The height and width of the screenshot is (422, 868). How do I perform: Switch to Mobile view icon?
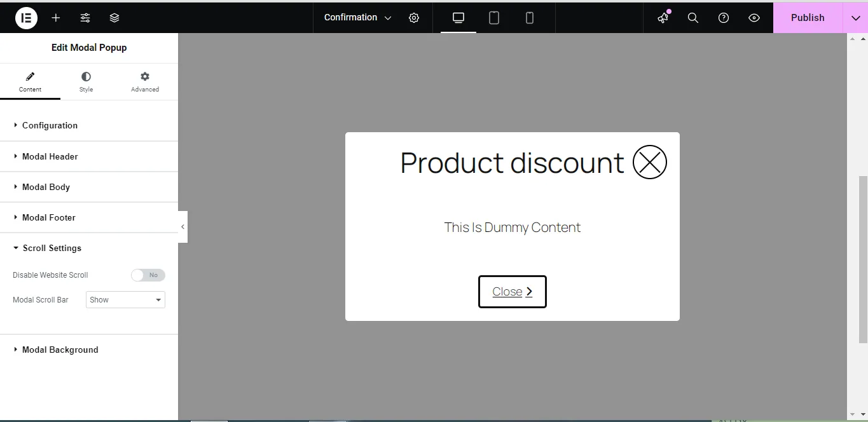530,18
